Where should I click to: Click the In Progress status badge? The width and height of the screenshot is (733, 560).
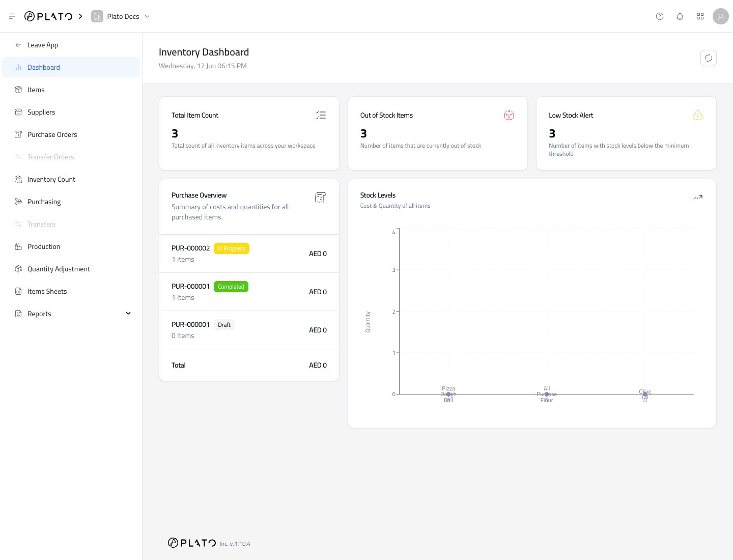[x=232, y=248]
